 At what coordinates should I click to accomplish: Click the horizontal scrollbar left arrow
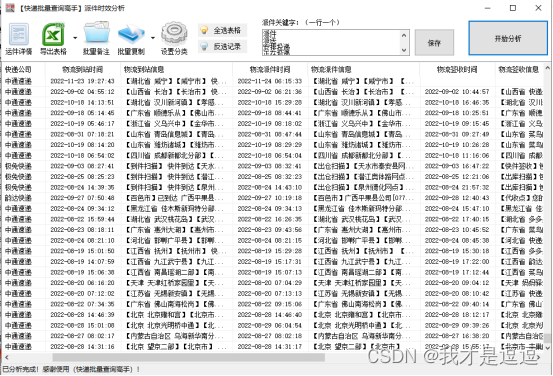6,357
